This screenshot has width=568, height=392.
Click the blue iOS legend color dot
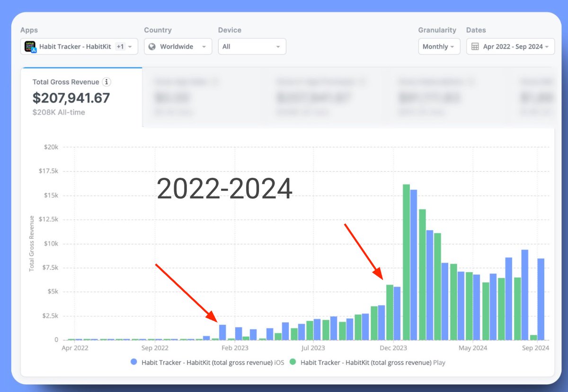(134, 363)
